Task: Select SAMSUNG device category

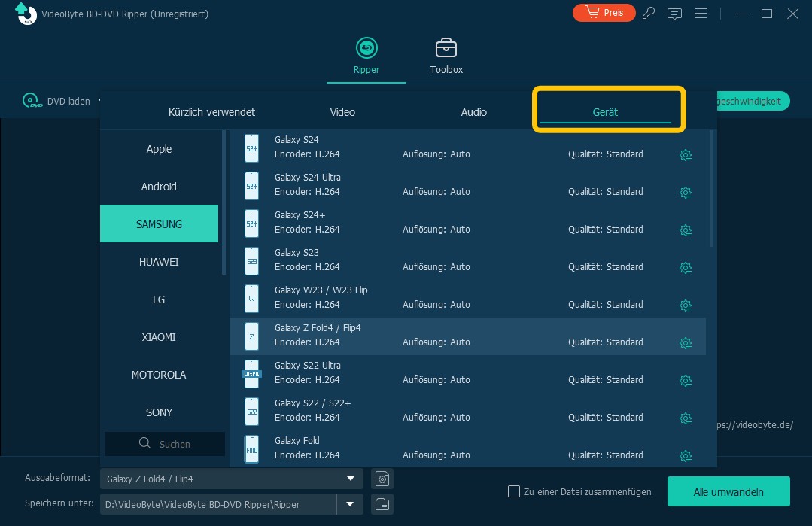Action: tap(159, 223)
